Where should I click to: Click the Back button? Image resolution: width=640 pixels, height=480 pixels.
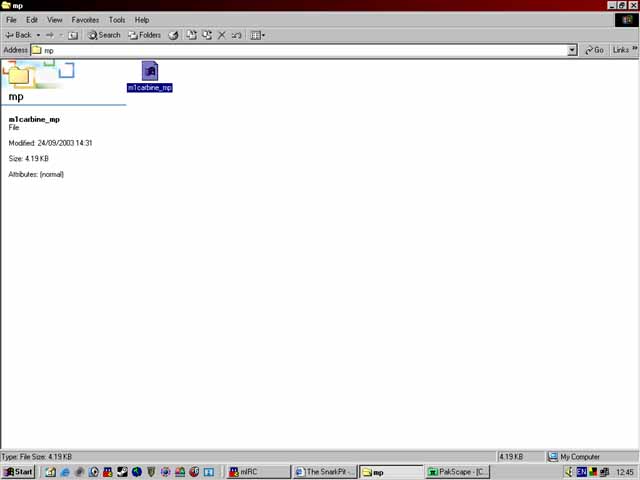click(18, 35)
